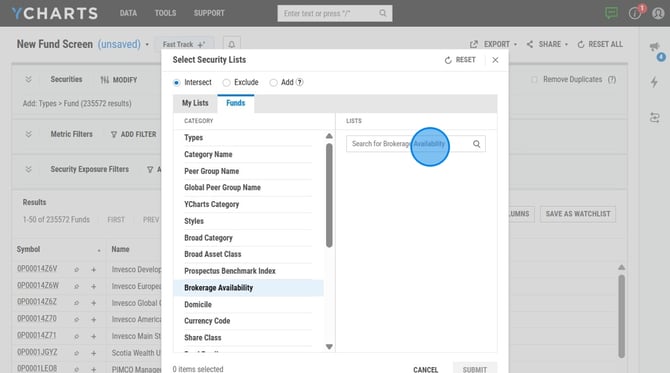Select the Broad Asset Class category

[x=248, y=254]
